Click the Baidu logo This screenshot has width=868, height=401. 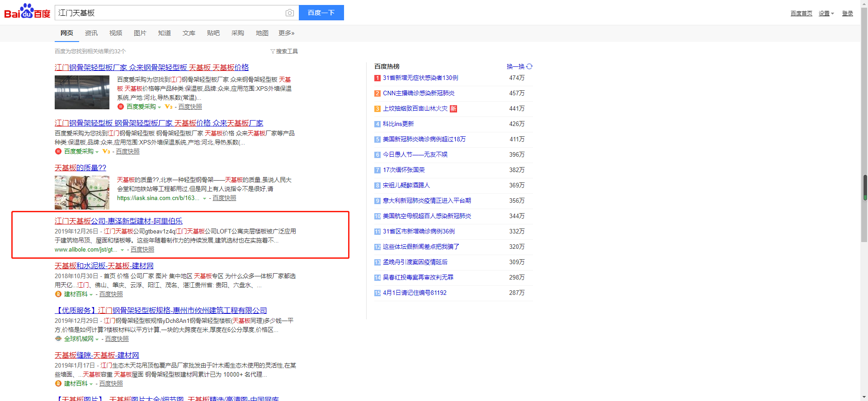27,12
